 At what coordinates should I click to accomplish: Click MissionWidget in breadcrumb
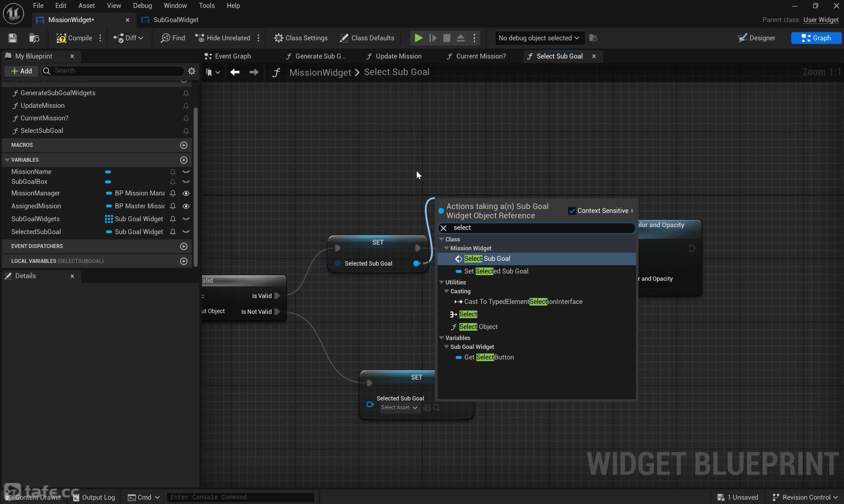click(x=320, y=72)
